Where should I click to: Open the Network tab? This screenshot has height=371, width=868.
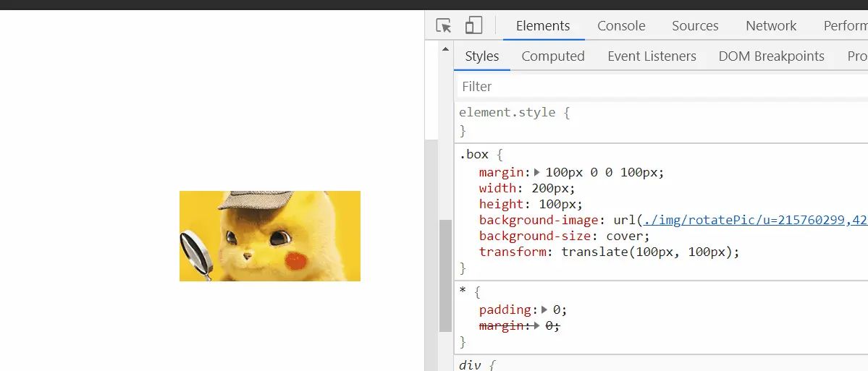771,26
